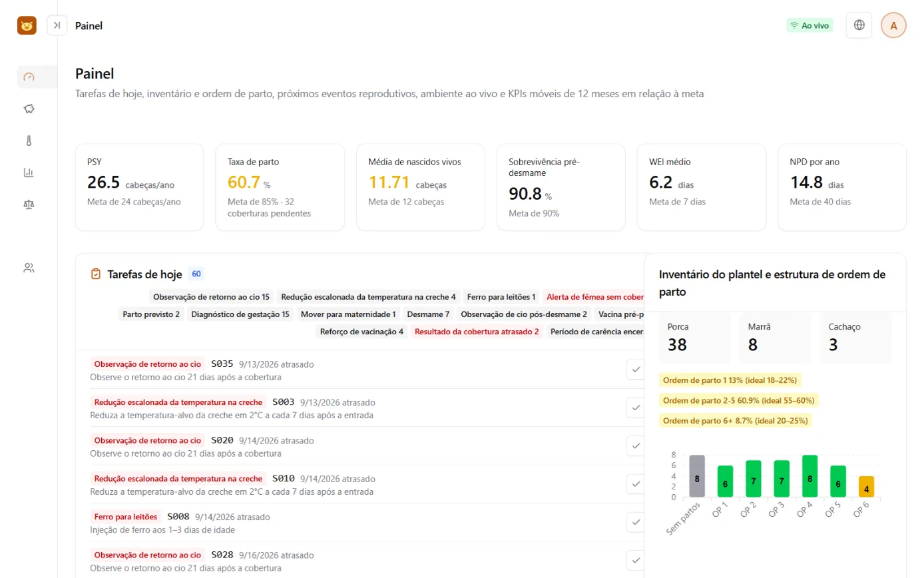
Task: Click the 'Taxa de parto' 60.7% card
Action: 280,187
